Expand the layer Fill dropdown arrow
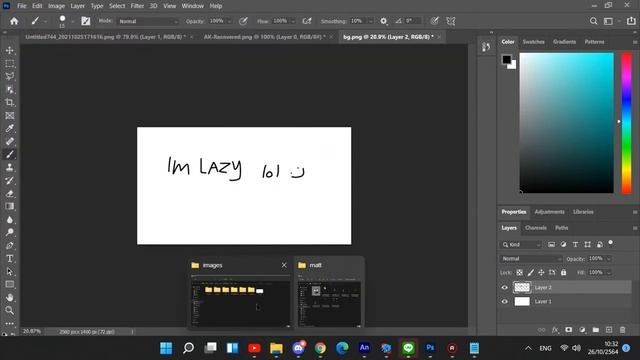The image size is (640, 360). pos(609,272)
